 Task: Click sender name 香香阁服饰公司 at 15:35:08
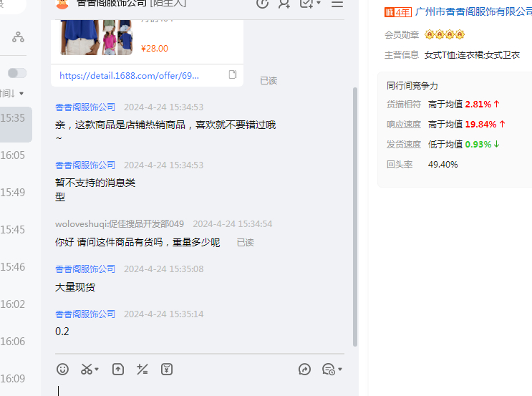pyautogui.click(x=85, y=269)
